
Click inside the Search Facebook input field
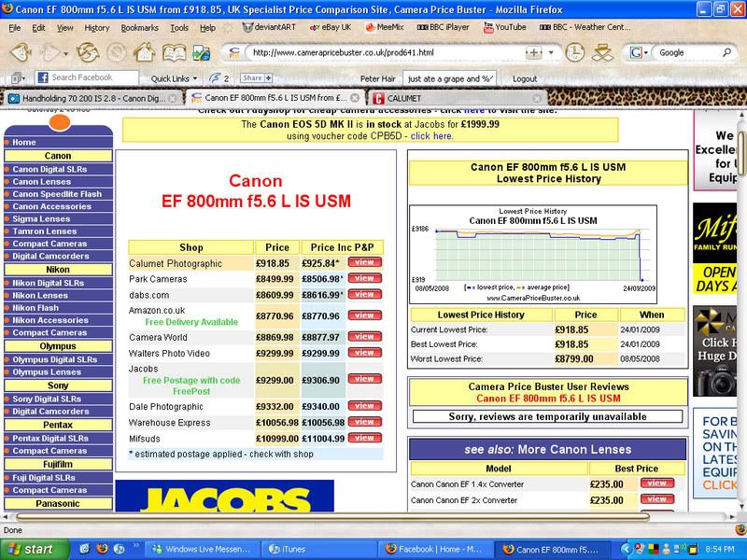tap(93, 77)
